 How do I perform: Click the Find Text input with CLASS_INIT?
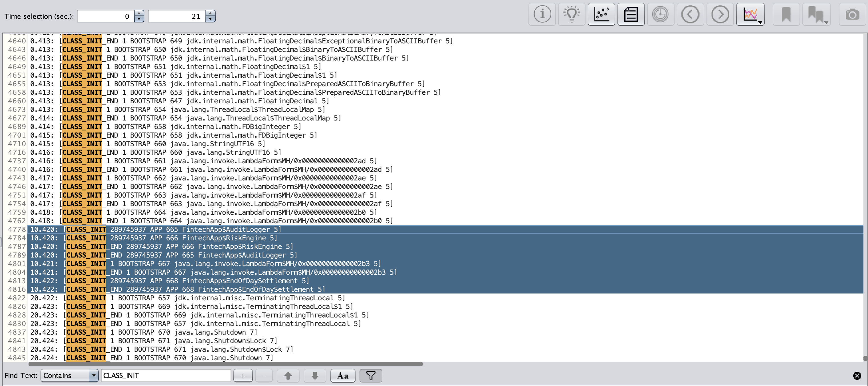pyautogui.click(x=166, y=375)
